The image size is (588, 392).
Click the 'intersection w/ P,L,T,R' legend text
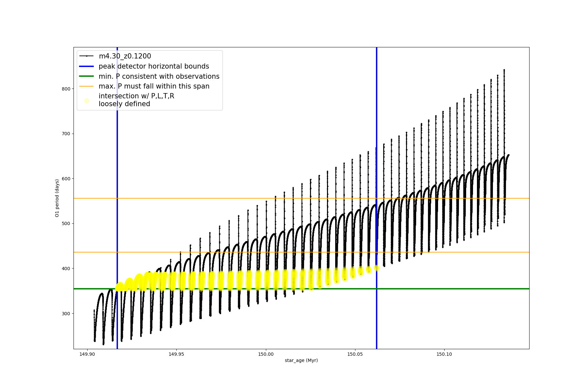[x=136, y=96]
